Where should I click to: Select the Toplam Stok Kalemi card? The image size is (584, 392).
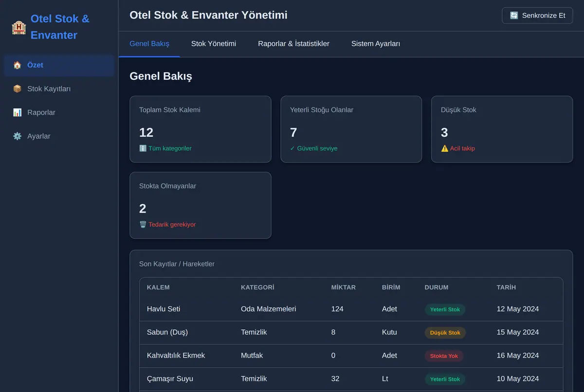pyautogui.click(x=201, y=129)
